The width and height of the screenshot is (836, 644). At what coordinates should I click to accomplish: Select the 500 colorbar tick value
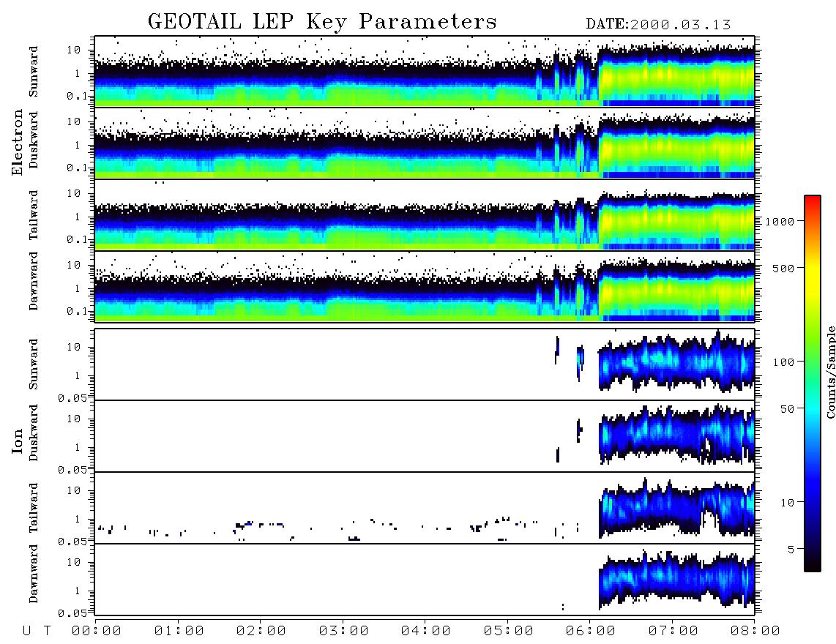pyautogui.click(x=784, y=268)
